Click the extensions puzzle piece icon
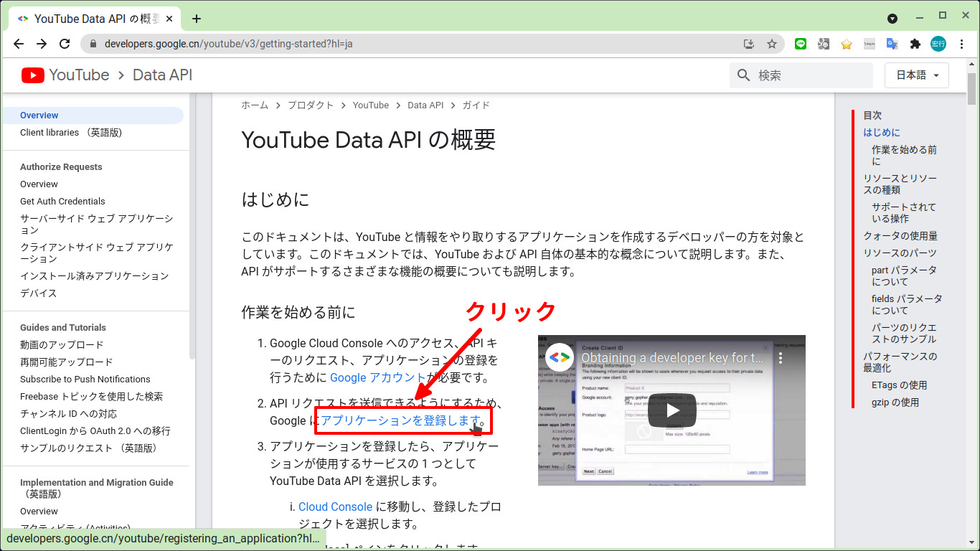 coord(915,44)
